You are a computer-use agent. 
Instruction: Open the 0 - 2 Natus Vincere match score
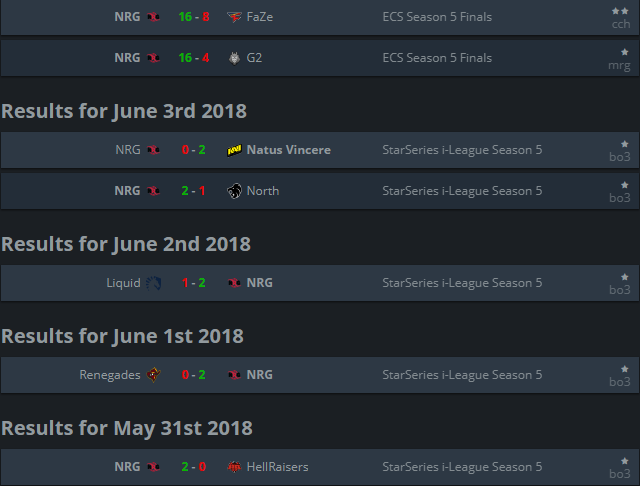pos(193,150)
